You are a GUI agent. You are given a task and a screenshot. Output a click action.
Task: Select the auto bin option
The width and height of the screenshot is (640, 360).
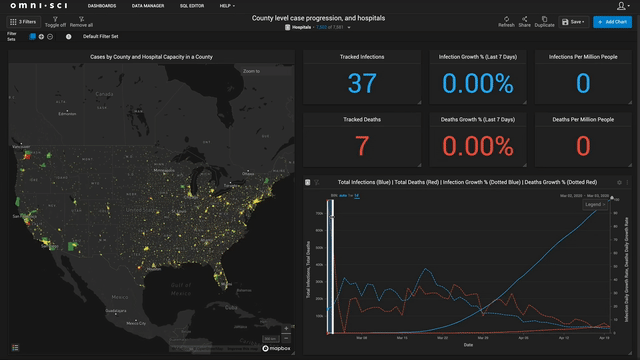click(343, 196)
